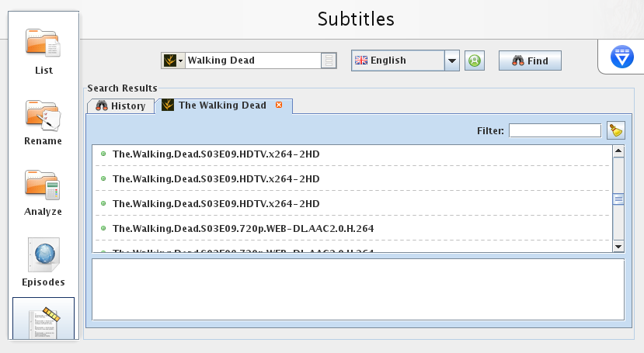Select S03E09.720p.WEB-DL.AAC2.0.H.264 subtitle entry
The image size is (644, 353).
353,228
